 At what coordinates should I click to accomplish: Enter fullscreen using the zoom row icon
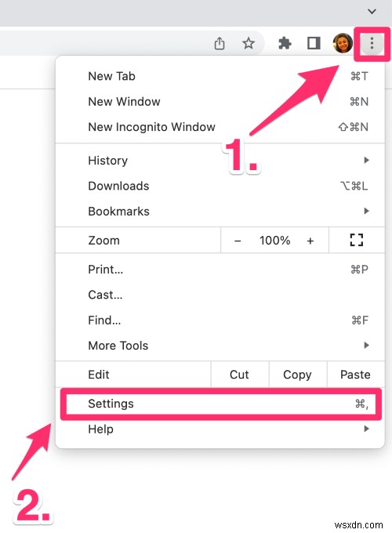(x=356, y=240)
